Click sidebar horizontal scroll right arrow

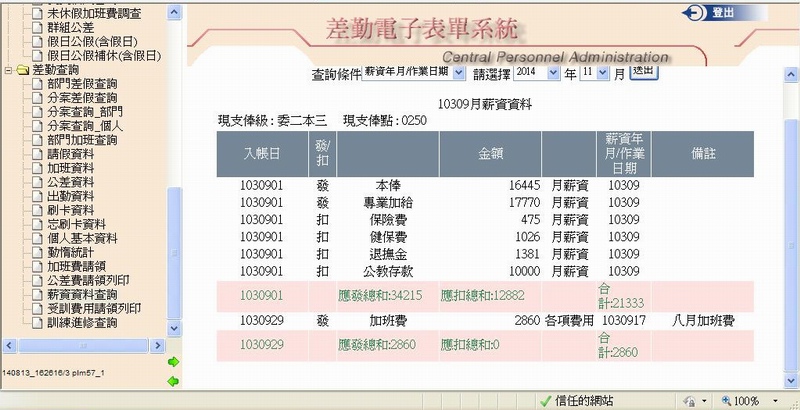pos(157,346)
